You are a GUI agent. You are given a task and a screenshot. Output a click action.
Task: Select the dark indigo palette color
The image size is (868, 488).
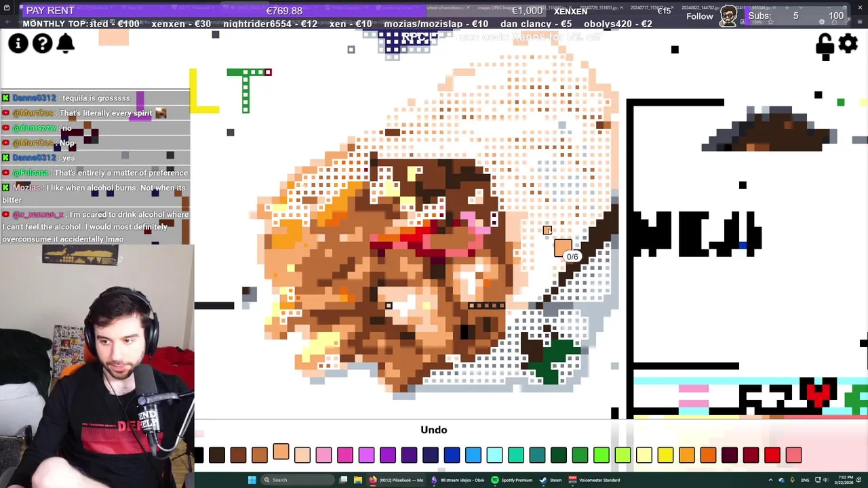click(x=409, y=455)
